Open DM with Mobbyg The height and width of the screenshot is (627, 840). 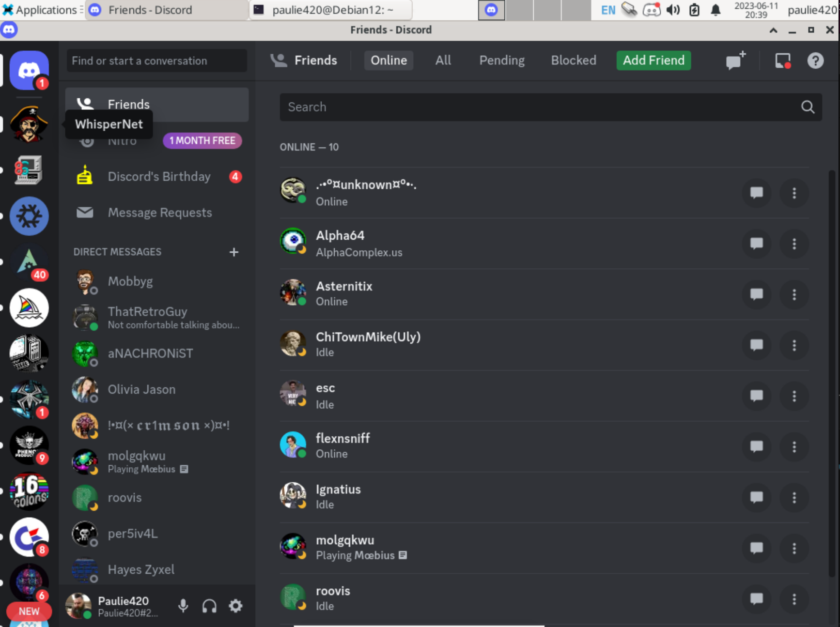(157, 282)
